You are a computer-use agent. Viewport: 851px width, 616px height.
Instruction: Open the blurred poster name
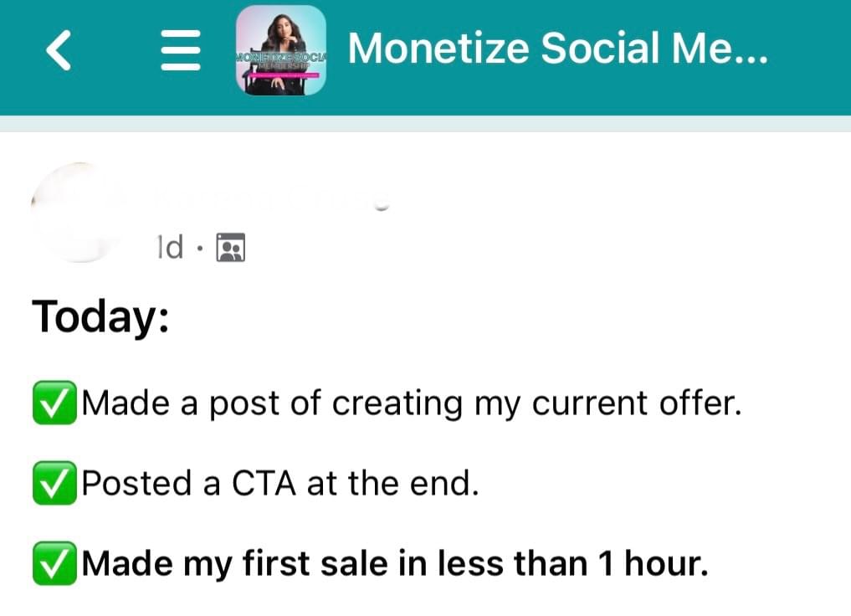(x=271, y=198)
